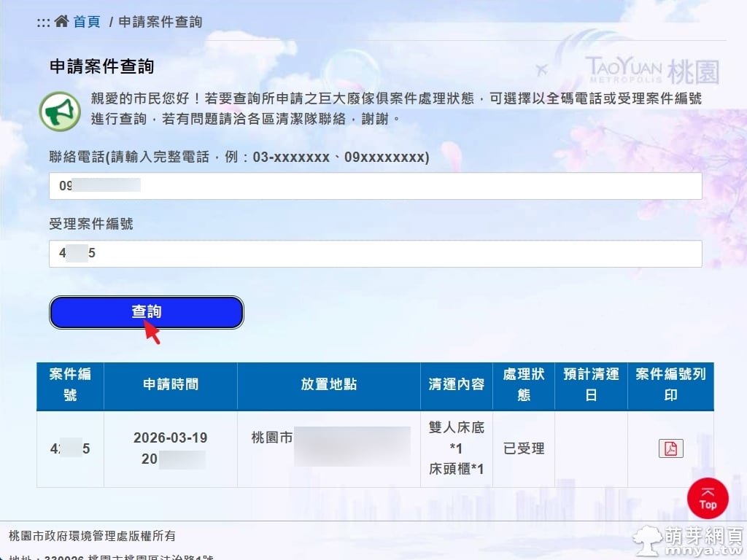This screenshot has height=560, width=747.
Task: Click the airplane icon beside the TaoYuan logo
Action: [541, 71]
